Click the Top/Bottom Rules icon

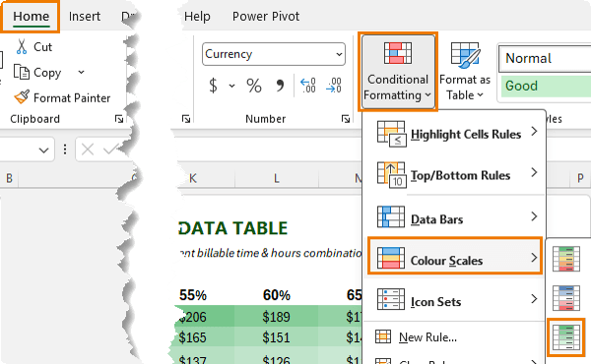392,175
